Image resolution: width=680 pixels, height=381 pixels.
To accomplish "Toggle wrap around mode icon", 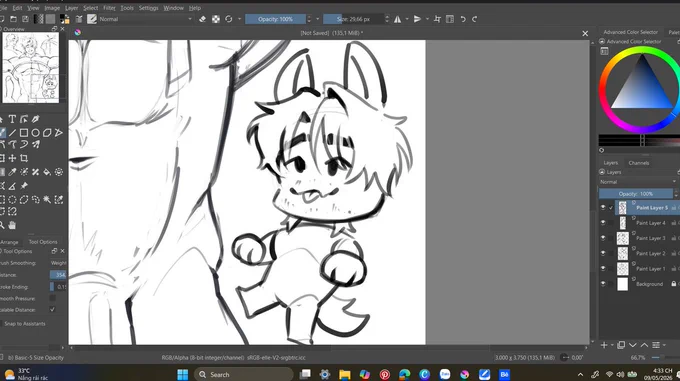I will pyautogui.click(x=437, y=19).
